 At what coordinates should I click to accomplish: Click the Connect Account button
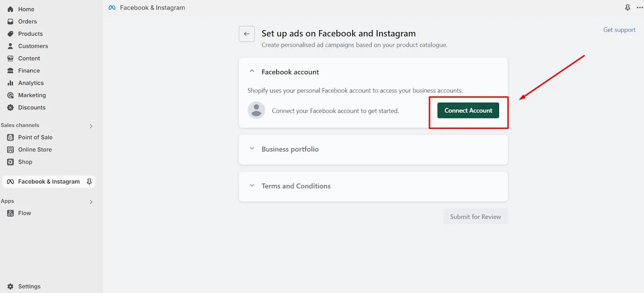(x=468, y=110)
